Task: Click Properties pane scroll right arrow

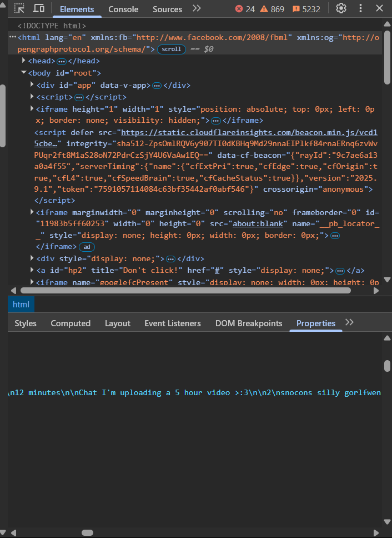Action: (x=376, y=532)
